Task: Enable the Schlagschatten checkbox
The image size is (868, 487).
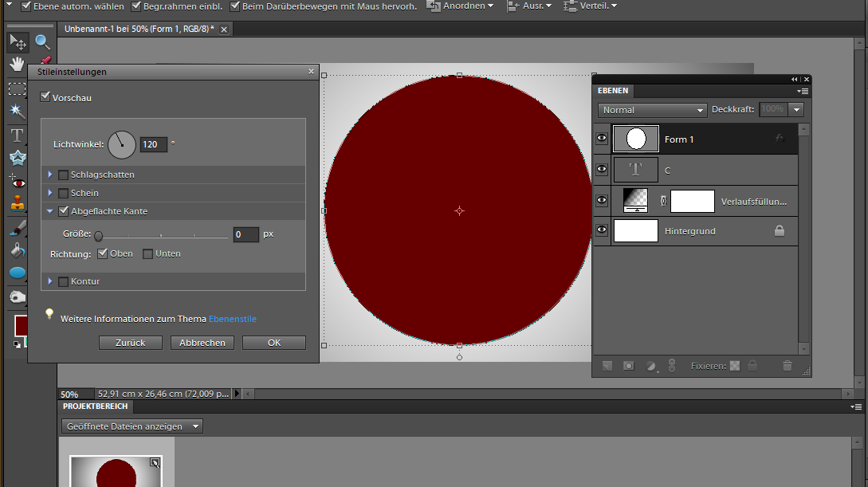Action: 64,175
